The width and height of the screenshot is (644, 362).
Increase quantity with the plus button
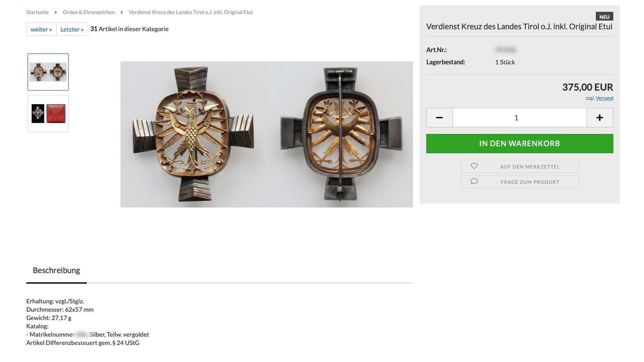[x=600, y=118]
